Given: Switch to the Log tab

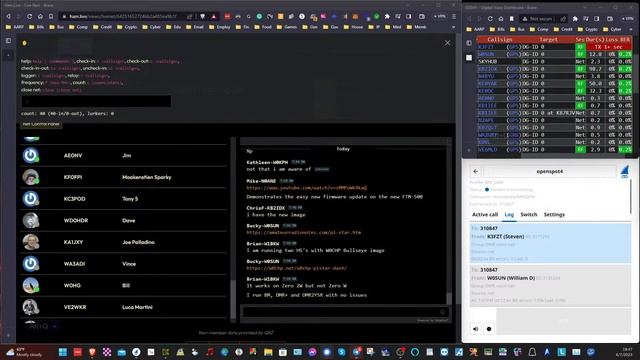Looking at the screenshot, I should pos(509,215).
